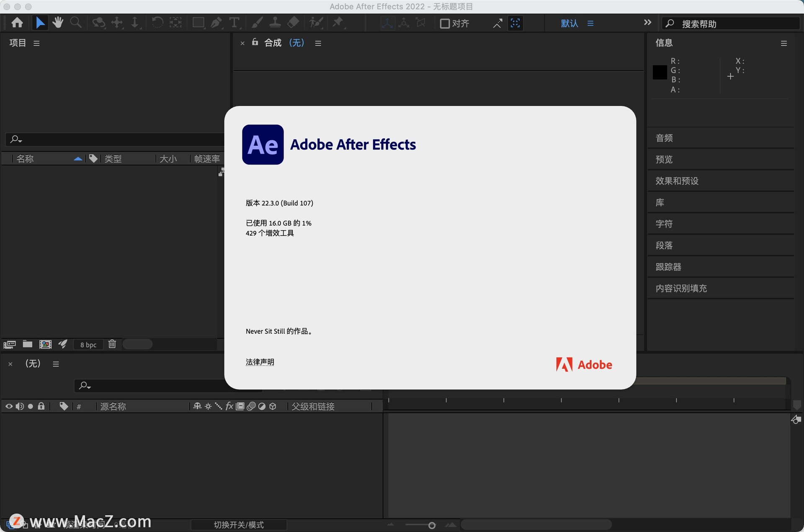Toggle snap features bounding box icon
804x532 pixels.
click(x=515, y=23)
